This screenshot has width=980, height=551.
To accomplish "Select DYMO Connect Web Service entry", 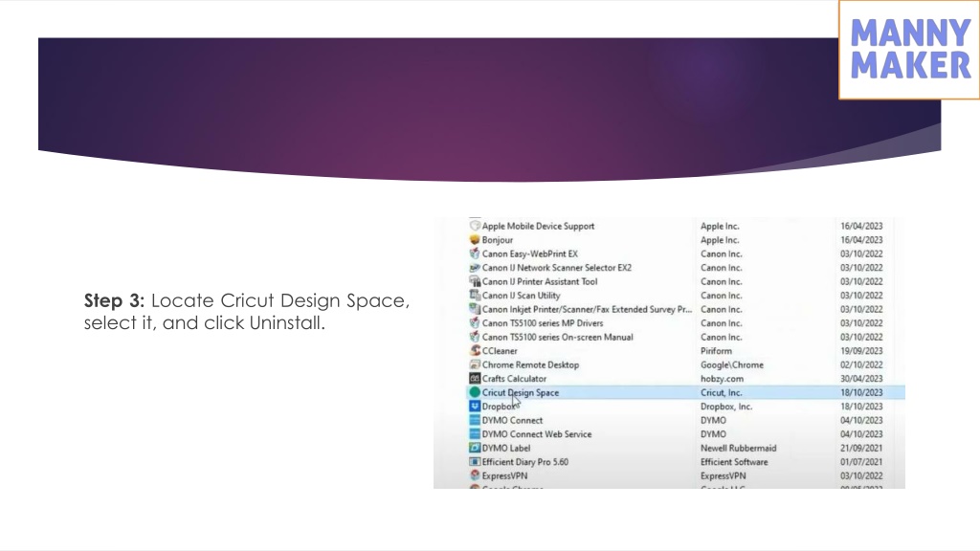I will (x=536, y=433).
